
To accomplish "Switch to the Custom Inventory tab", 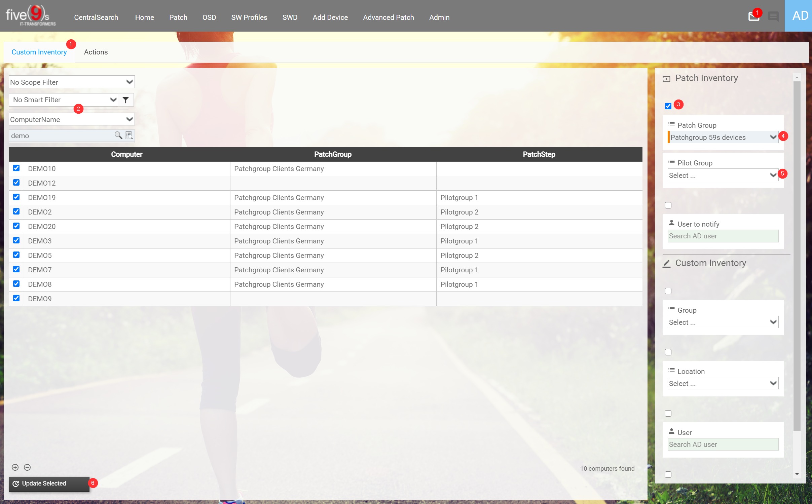I will pyautogui.click(x=39, y=52).
